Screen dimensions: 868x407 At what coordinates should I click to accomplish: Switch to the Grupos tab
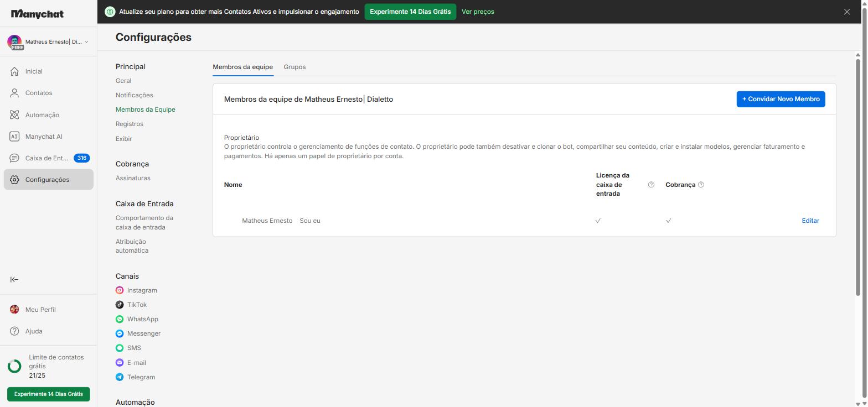tap(294, 67)
